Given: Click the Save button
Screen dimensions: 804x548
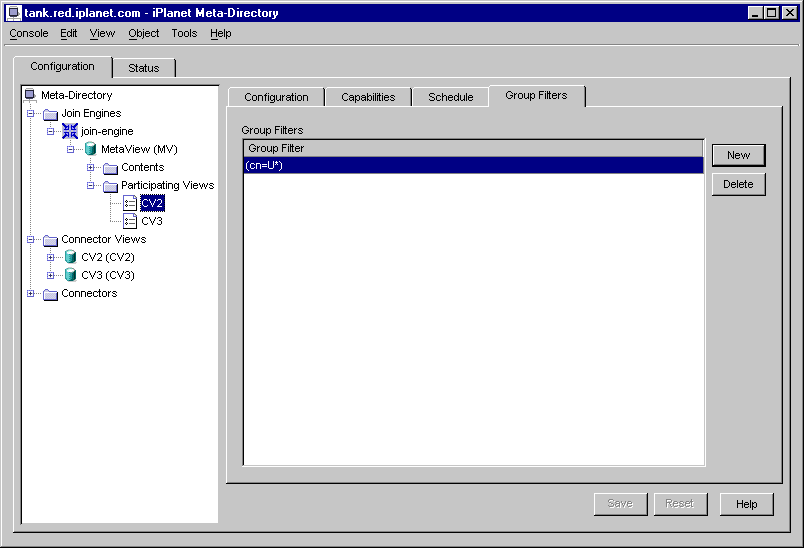Looking at the screenshot, I should pyautogui.click(x=620, y=504).
